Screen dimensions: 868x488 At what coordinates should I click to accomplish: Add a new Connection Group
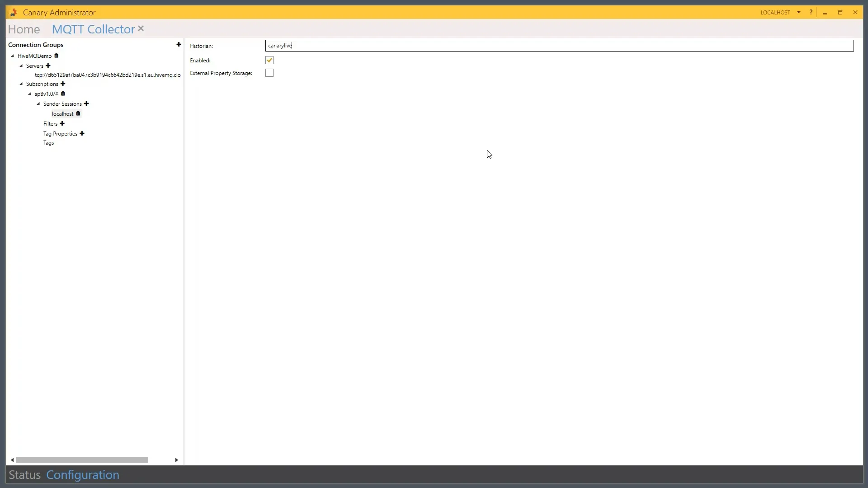[179, 44]
